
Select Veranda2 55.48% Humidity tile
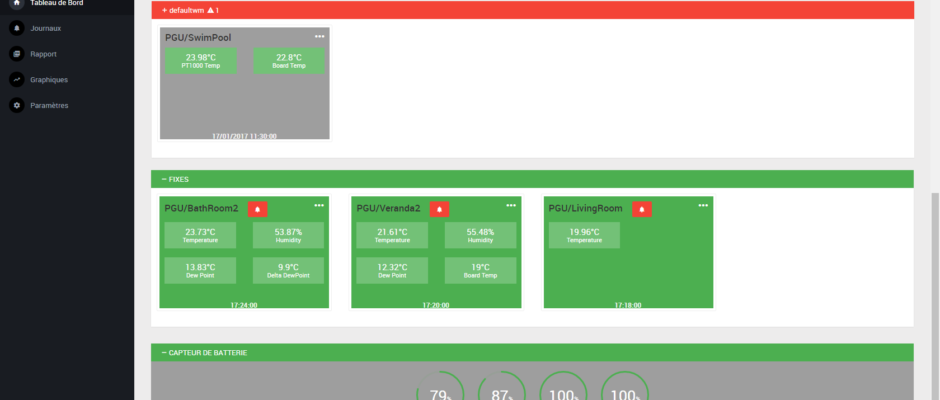click(480, 235)
